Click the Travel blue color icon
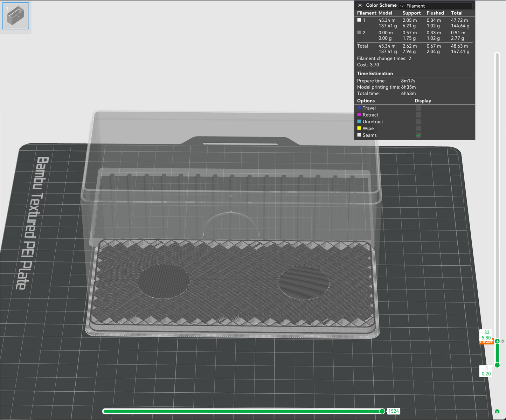 tap(359, 108)
